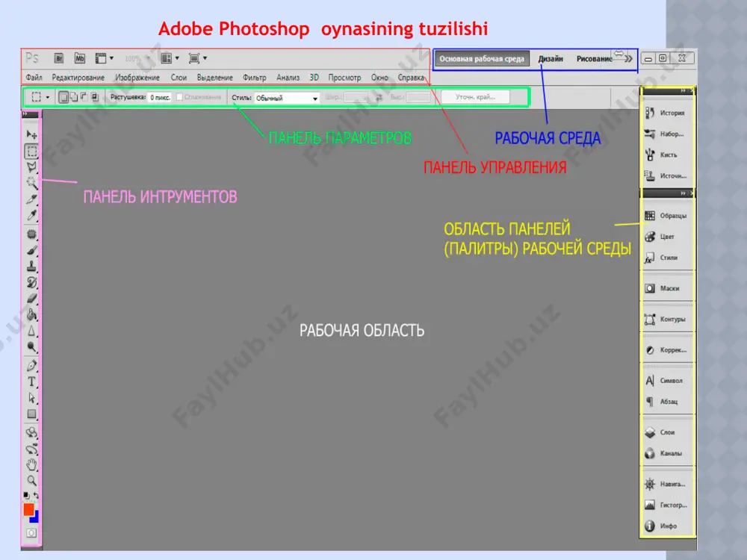747x560 pixels.
Task: Click the Уточн. край button
Action: [475, 97]
